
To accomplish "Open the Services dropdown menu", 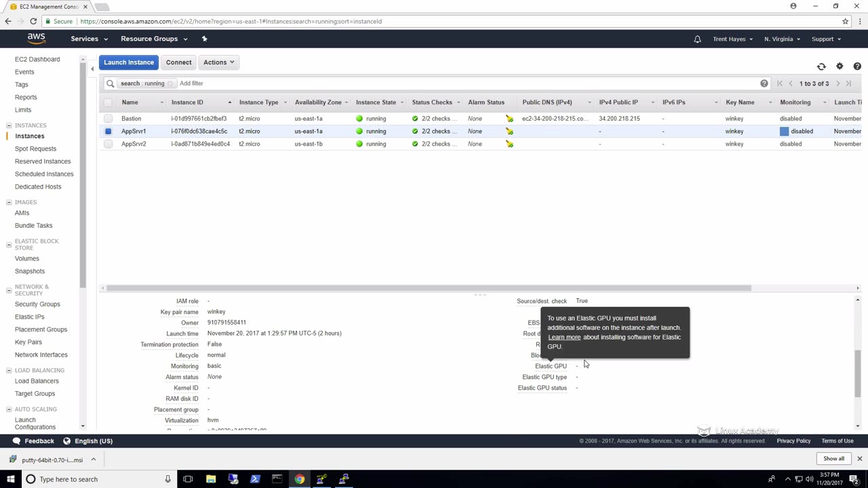I will (90, 39).
